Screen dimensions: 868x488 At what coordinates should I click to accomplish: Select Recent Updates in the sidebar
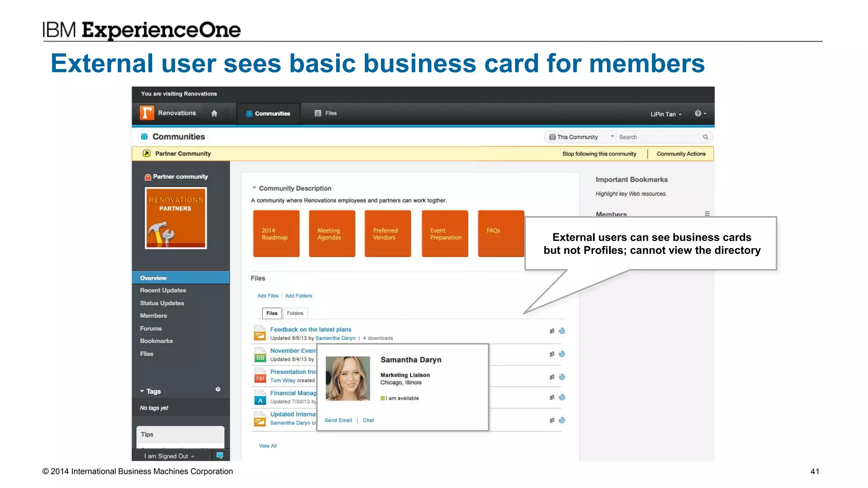[x=163, y=290]
